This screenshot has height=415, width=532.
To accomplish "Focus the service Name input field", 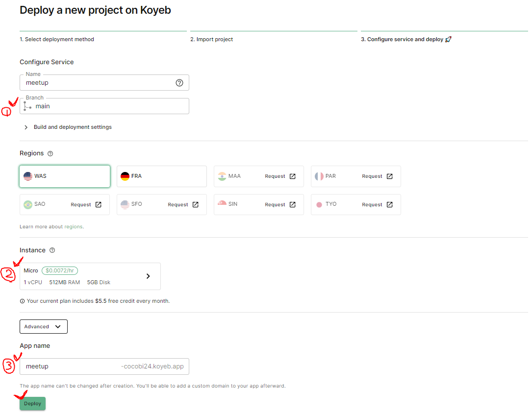I will pyautogui.click(x=104, y=83).
